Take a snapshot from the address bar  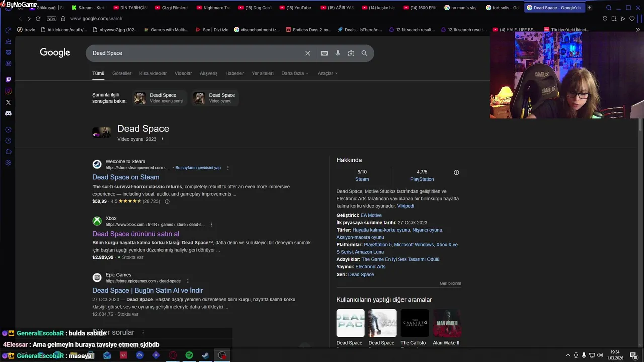pyautogui.click(x=614, y=19)
